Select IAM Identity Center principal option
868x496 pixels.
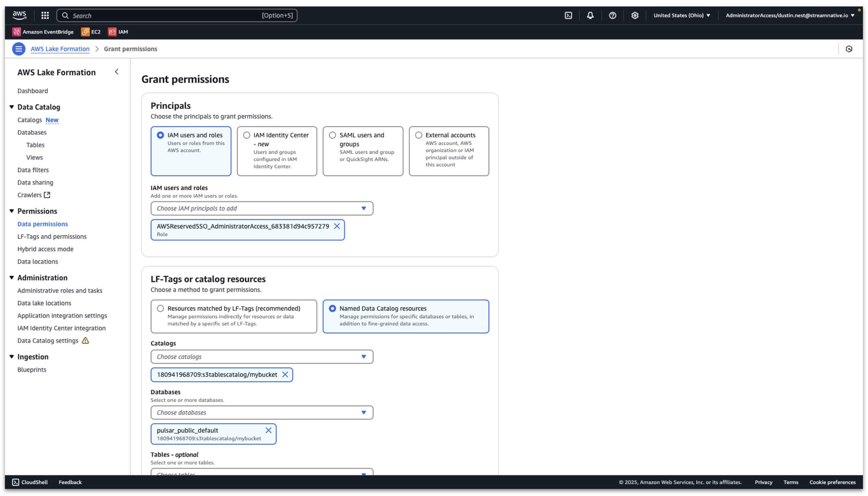click(x=246, y=135)
